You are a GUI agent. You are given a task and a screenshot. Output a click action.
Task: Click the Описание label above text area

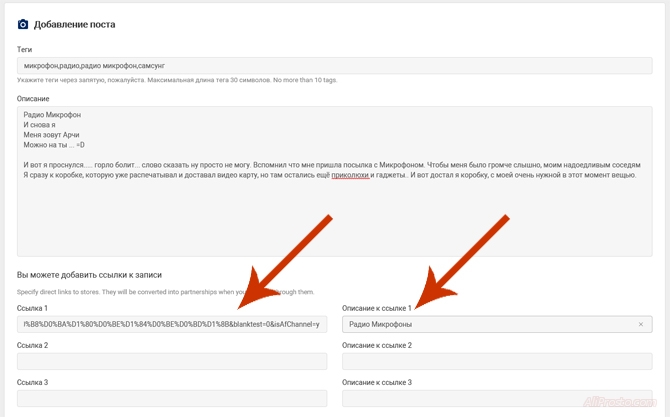33,98
